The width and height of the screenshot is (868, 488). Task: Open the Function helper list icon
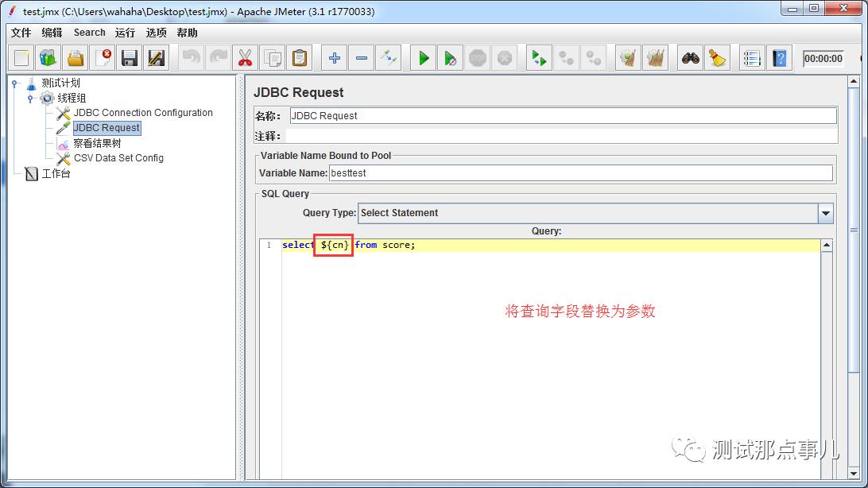click(752, 58)
